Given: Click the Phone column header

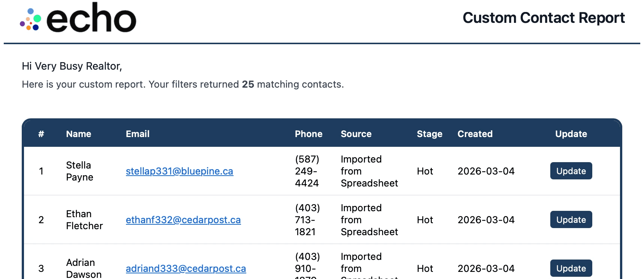Looking at the screenshot, I should [309, 134].
